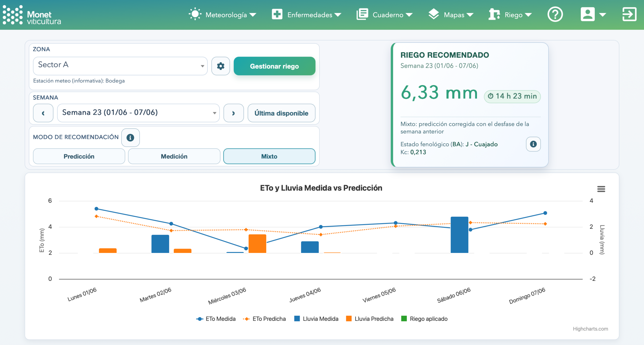Expand Riego dropdown arrow
The image size is (644, 345).
coord(528,15)
